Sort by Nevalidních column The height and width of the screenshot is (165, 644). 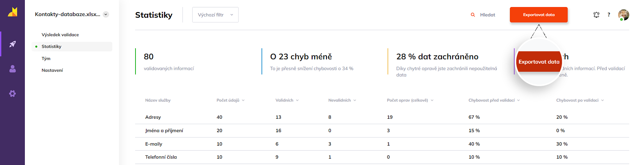[x=342, y=100]
